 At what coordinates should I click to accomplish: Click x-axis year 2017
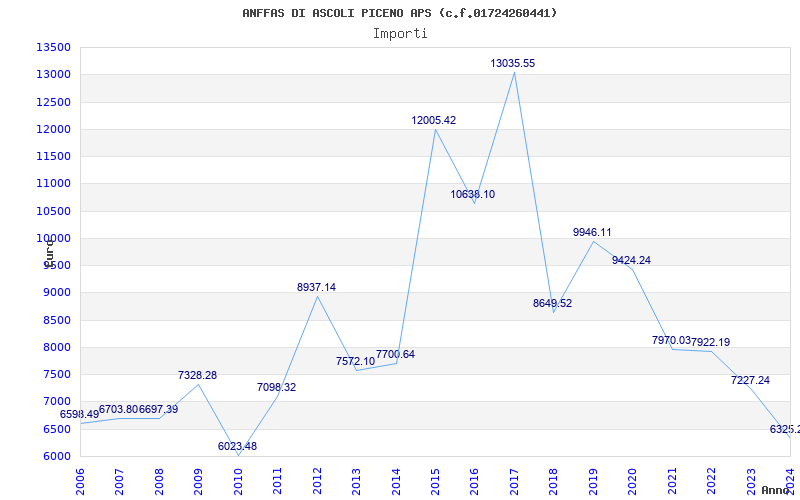[x=514, y=482]
